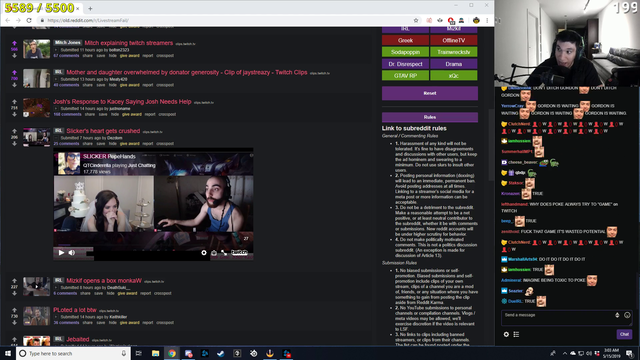The height and width of the screenshot is (360, 640).
Task: Open the 'PLoted a lot btw' thumbnail
Action: 36,316
